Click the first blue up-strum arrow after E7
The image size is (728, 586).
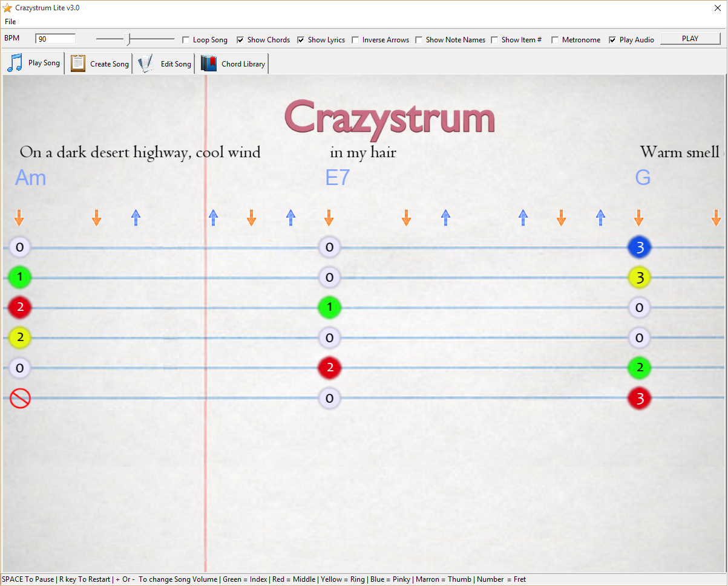click(x=445, y=218)
